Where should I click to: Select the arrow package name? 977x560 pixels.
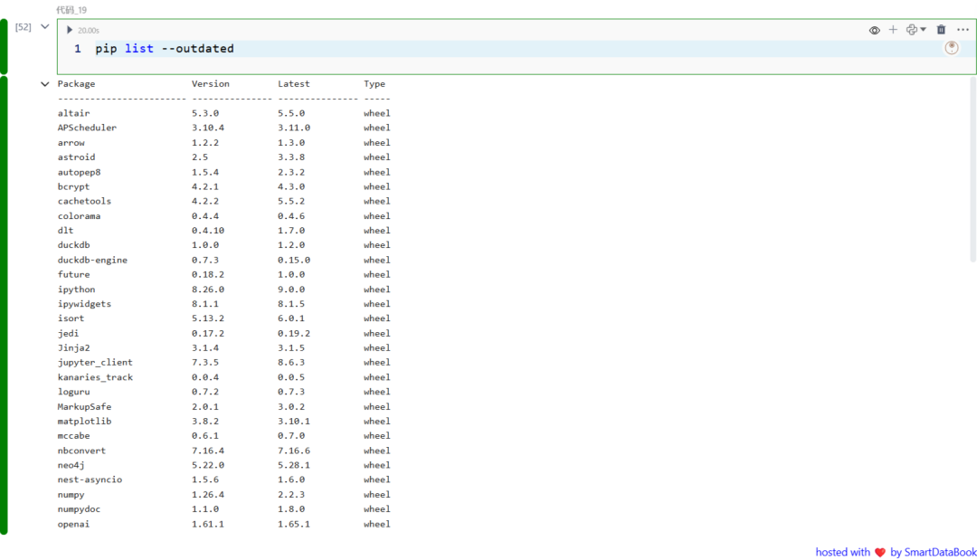[71, 143]
